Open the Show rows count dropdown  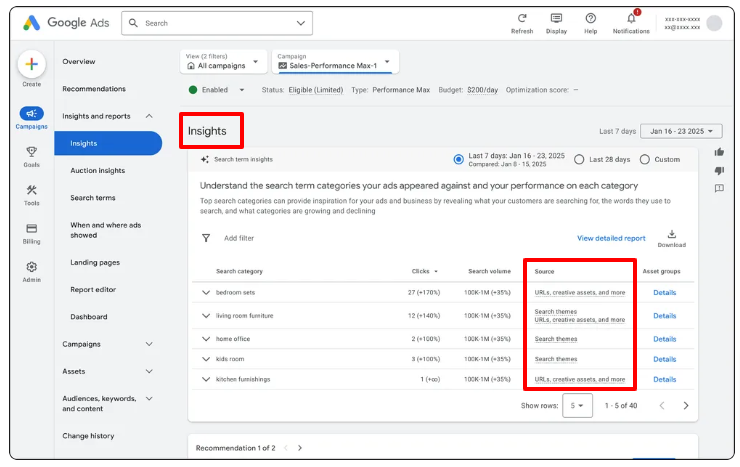[x=578, y=405]
